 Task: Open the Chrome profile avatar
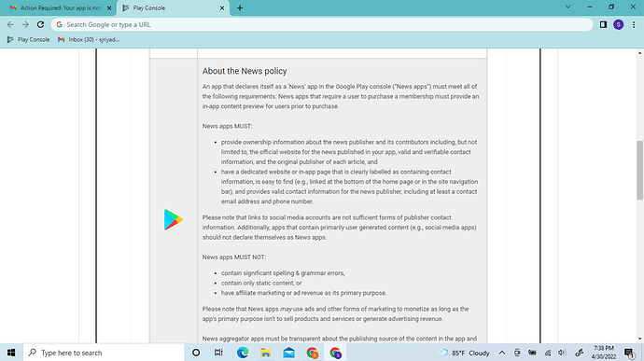(618, 24)
